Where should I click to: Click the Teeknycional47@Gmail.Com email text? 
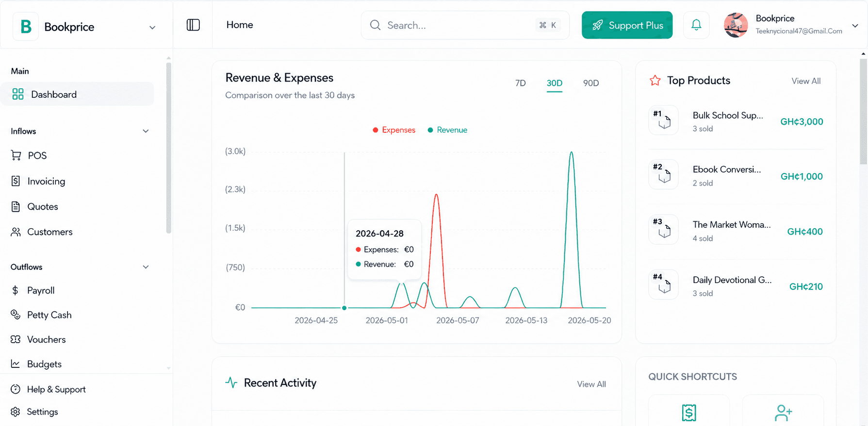799,31
